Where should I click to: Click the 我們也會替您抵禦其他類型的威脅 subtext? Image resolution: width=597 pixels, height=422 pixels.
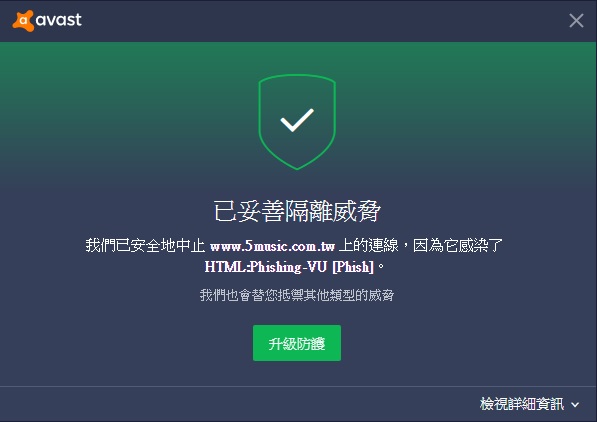297,295
